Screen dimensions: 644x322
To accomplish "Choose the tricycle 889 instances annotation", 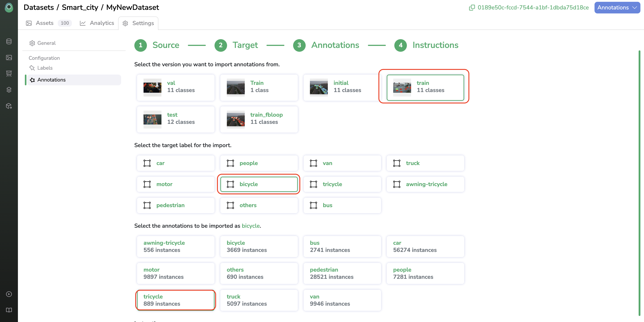I will tap(176, 300).
